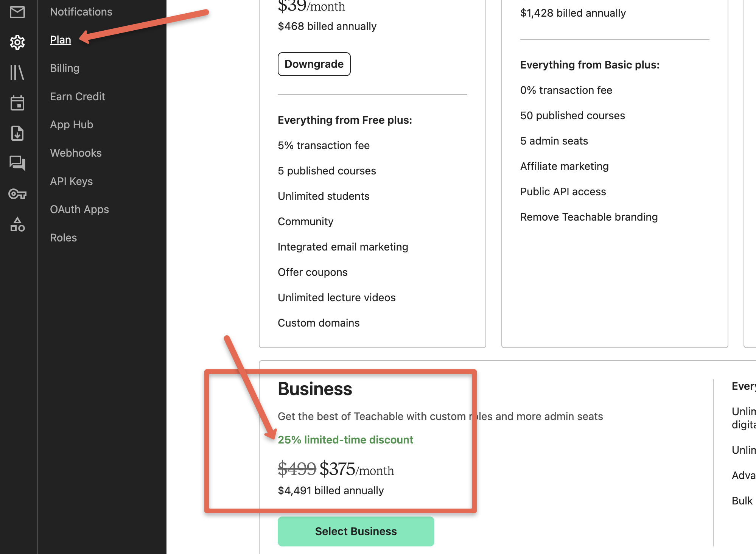Viewport: 756px width, 554px height.
Task: Click 'Affiliate marketing' feature
Action: [x=564, y=166]
